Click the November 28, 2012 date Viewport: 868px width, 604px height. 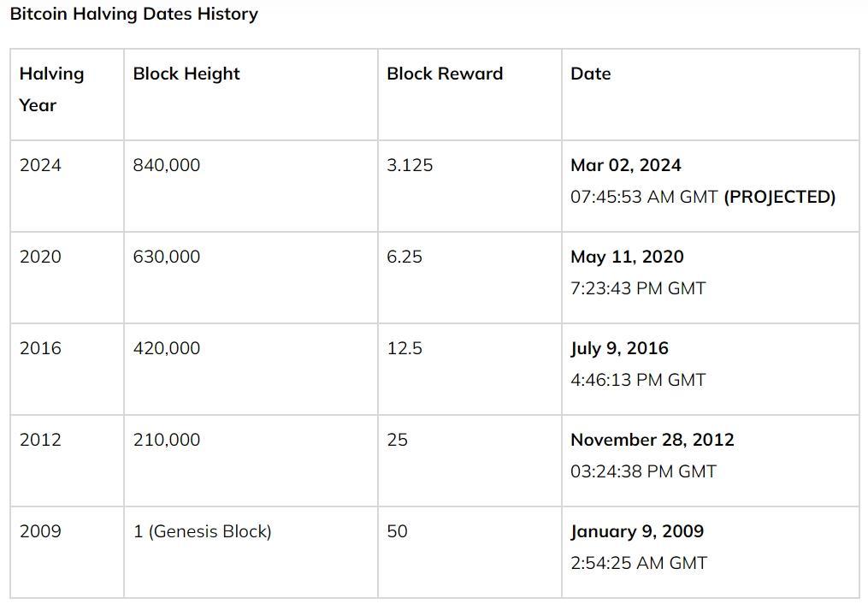[x=652, y=440]
